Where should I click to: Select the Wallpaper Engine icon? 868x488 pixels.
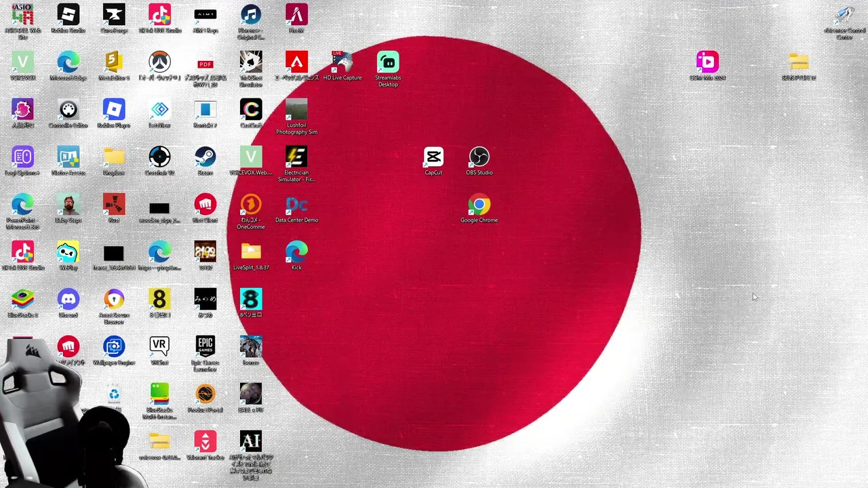114,347
